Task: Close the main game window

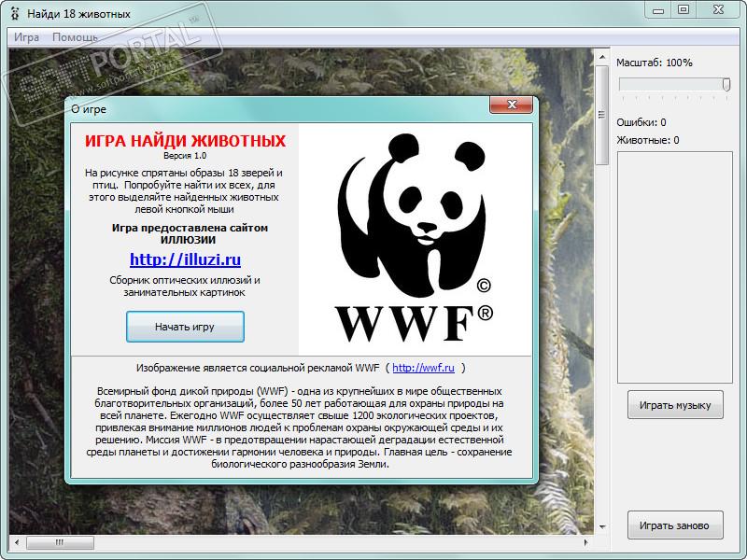Action: point(718,10)
